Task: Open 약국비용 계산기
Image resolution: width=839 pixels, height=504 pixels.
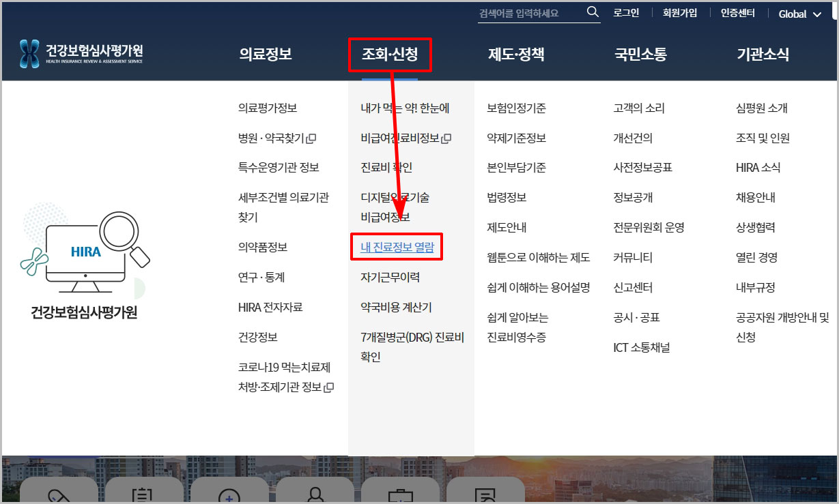Action: 397,307
